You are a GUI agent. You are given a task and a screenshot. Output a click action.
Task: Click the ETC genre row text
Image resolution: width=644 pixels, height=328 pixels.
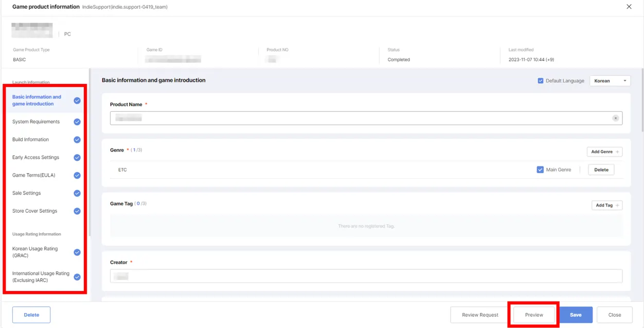pos(122,170)
